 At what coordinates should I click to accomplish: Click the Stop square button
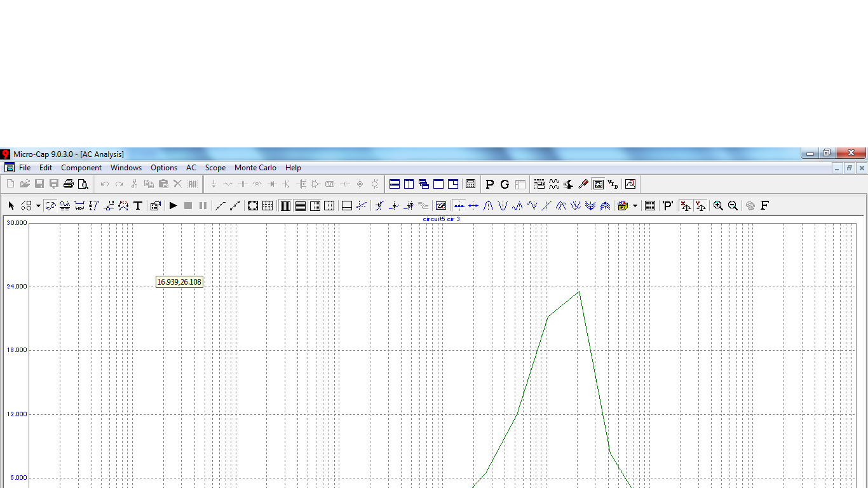click(x=188, y=206)
